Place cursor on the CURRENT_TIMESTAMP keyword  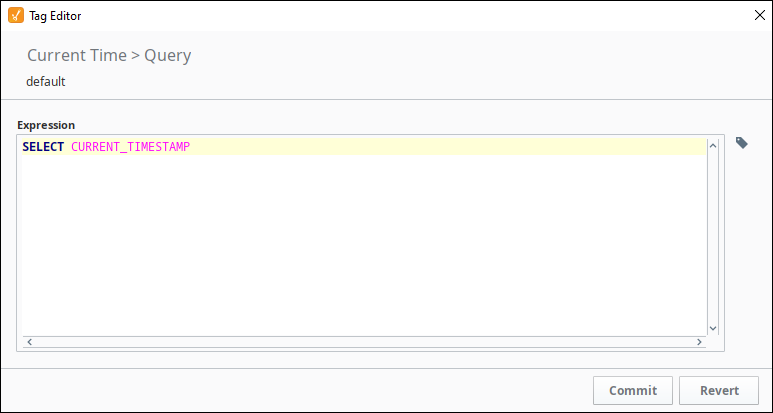coord(131,147)
